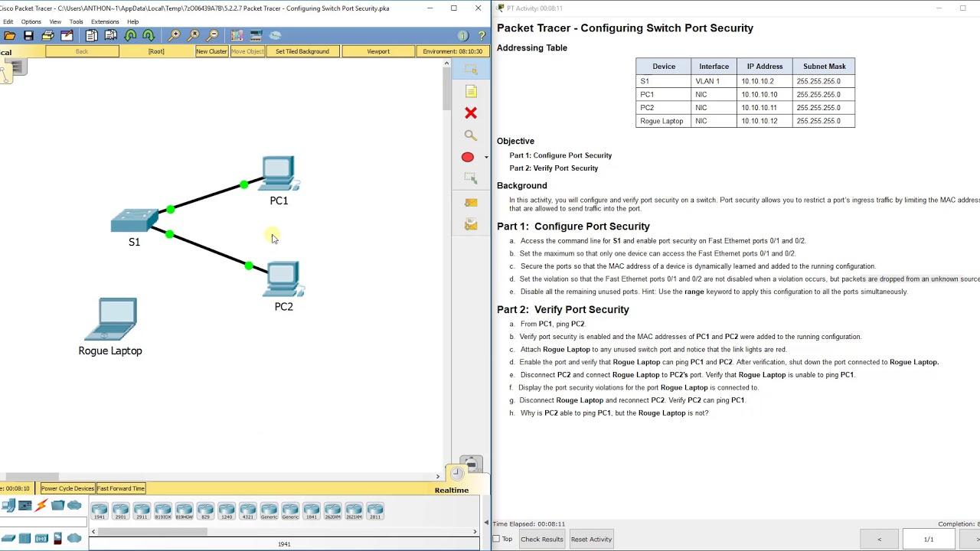This screenshot has width=980, height=551.
Task: Choose the Resize Shape tool
Action: click(471, 178)
